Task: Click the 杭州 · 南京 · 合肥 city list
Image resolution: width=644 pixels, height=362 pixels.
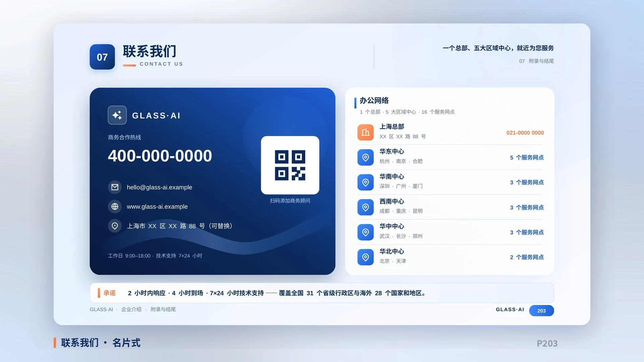Action: point(401,161)
